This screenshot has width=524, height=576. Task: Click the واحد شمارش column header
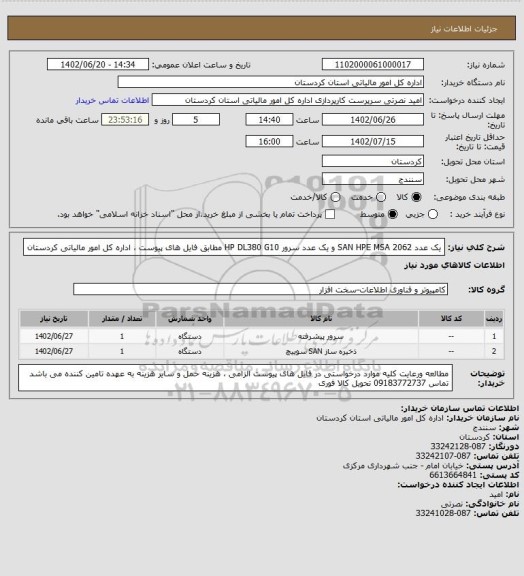pyautogui.click(x=190, y=318)
